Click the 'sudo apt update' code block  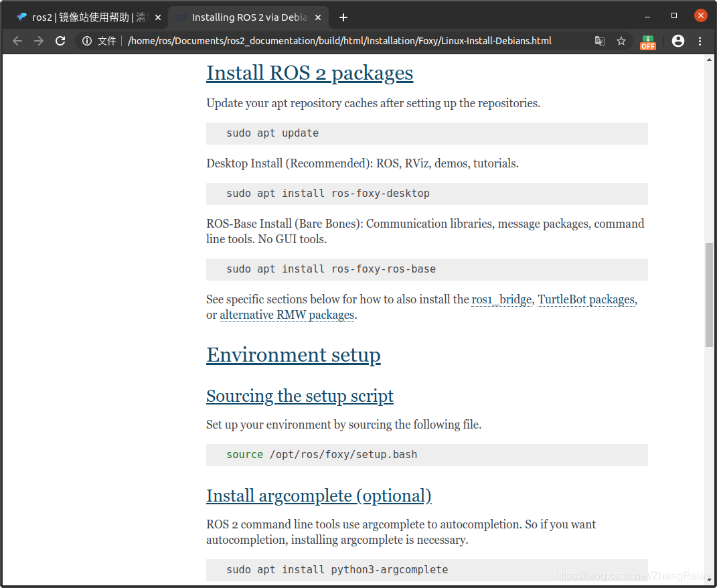[x=427, y=134]
